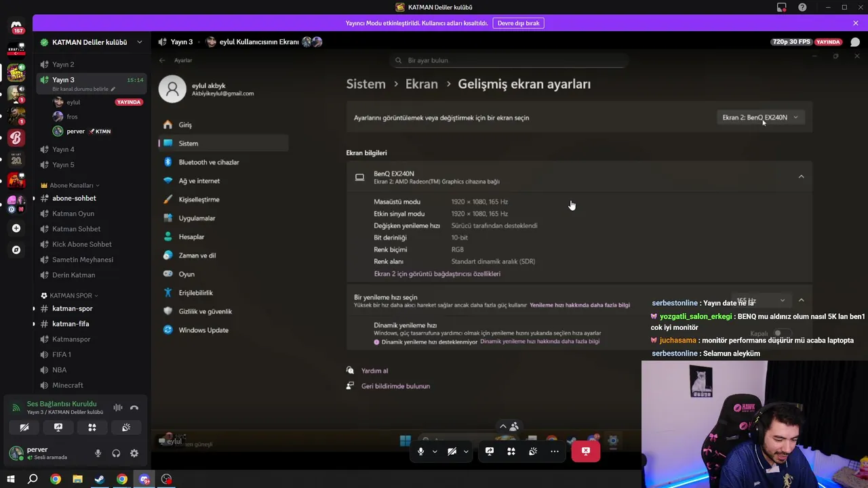
Task: Open Ekran 2 BenQ EX240N display dropdown
Action: [760, 117]
